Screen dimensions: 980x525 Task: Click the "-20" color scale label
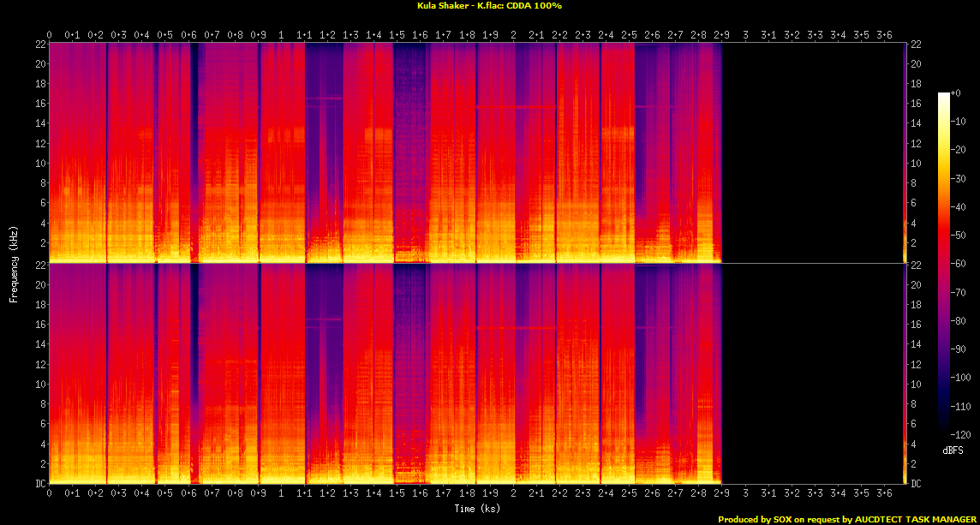958,149
